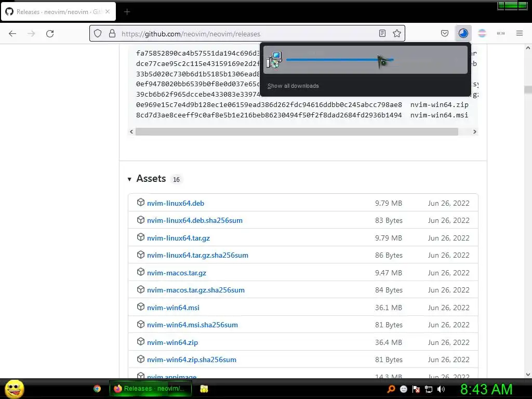The height and width of the screenshot is (399, 532).
Task: Click the 9.47 MB size text
Action: click(389, 273)
